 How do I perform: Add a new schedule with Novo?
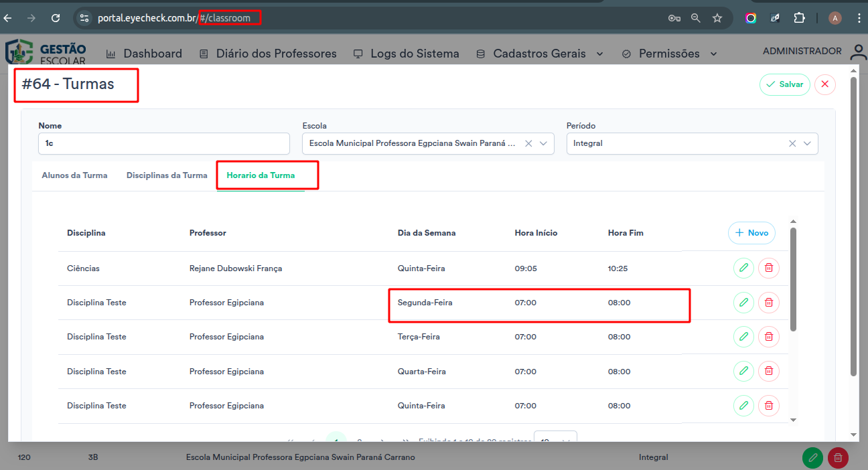751,233
